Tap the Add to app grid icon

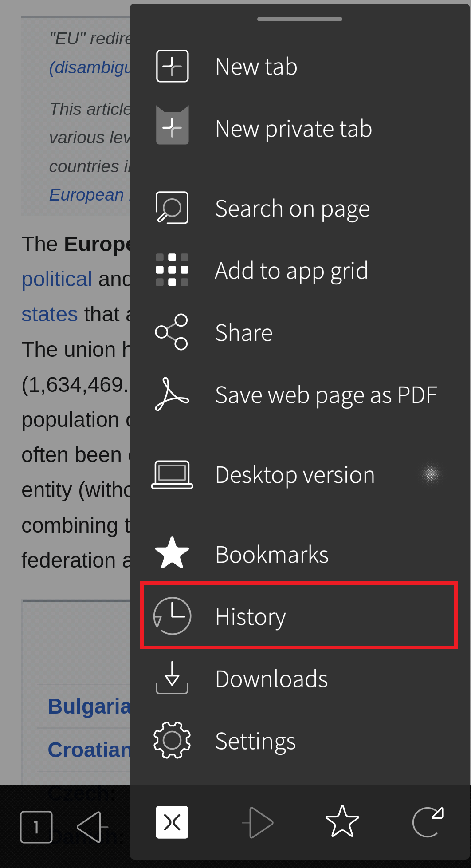pyautogui.click(x=172, y=270)
